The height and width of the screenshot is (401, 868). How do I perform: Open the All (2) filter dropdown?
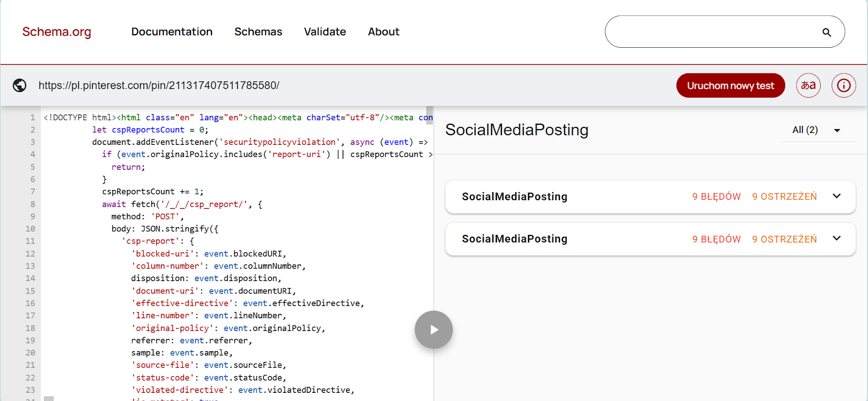tap(818, 130)
